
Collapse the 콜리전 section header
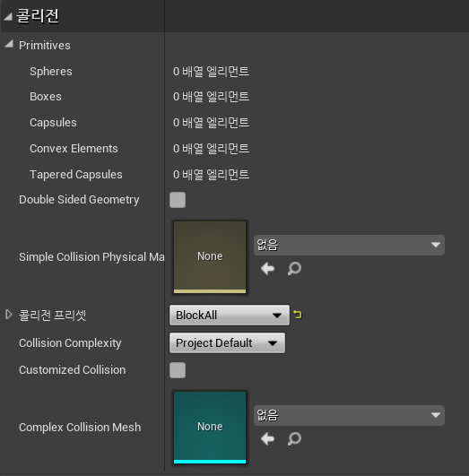click(8, 16)
